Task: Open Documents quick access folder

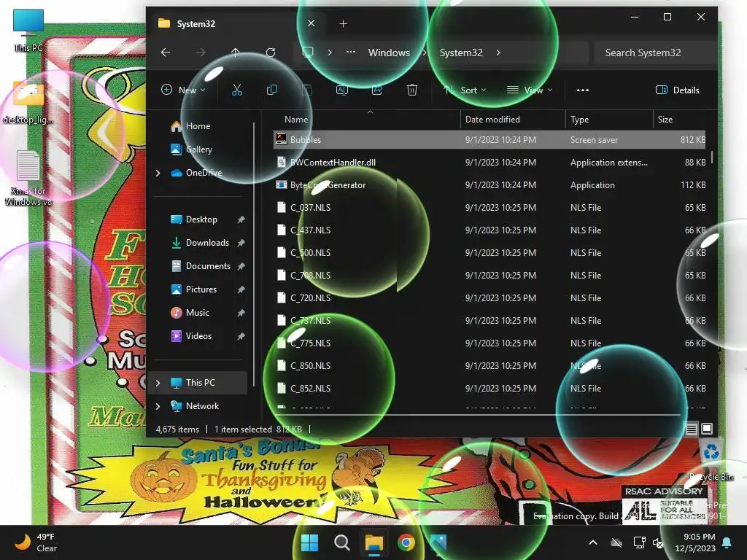Action: pos(208,266)
